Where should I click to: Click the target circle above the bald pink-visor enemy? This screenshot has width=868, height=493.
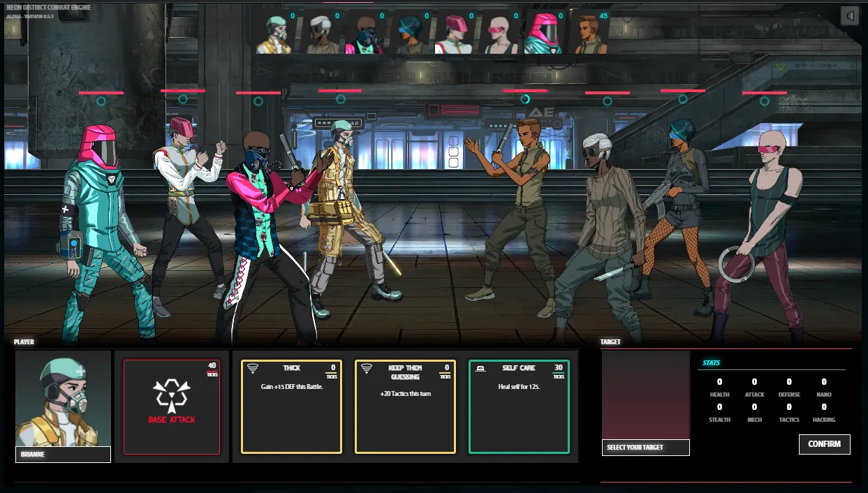pos(765,101)
